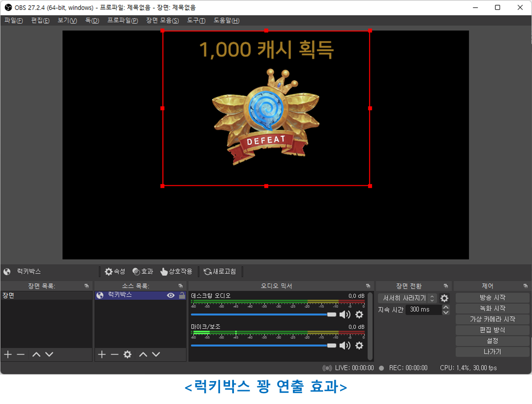This screenshot has height=404, width=532.
Task: Click the CPU: 1,4%, 30,00 fps status
Action: click(x=468, y=368)
